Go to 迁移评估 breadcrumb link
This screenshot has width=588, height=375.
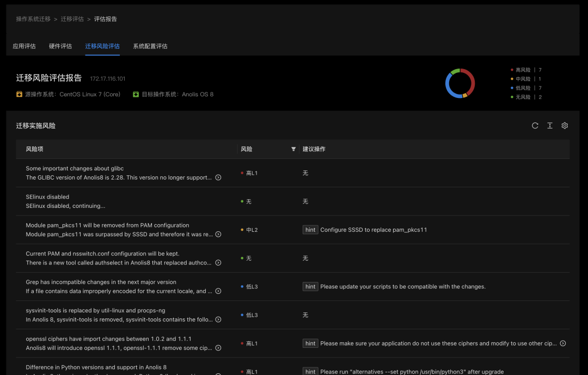click(x=72, y=19)
